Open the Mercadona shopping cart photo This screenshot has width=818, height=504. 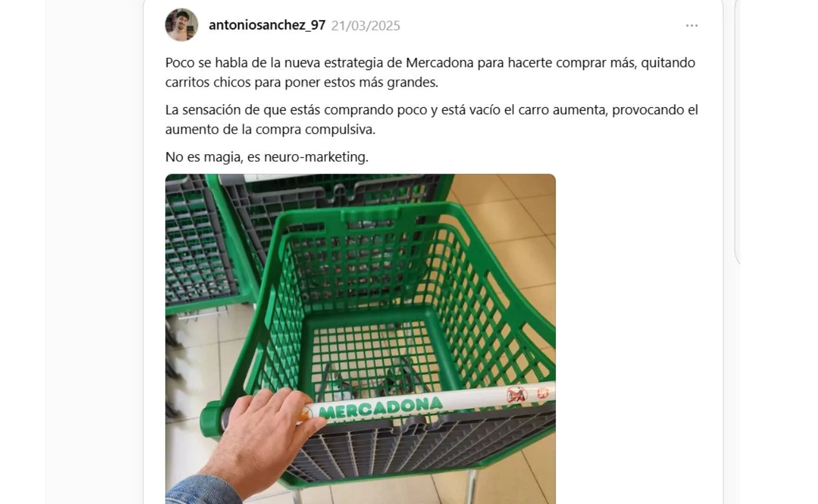360,339
